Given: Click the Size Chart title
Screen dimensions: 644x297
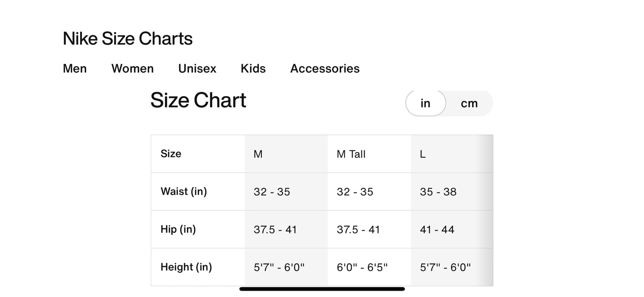Looking at the screenshot, I should (198, 100).
